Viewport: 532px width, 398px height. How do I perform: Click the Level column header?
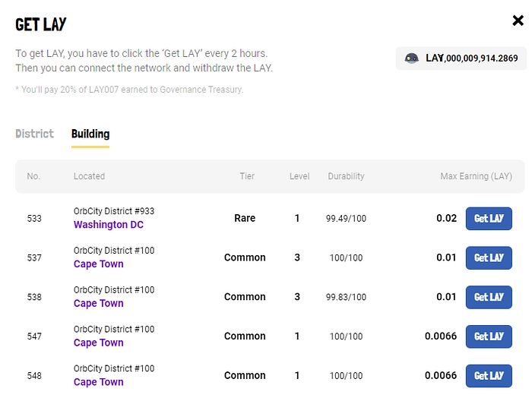[299, 176]
